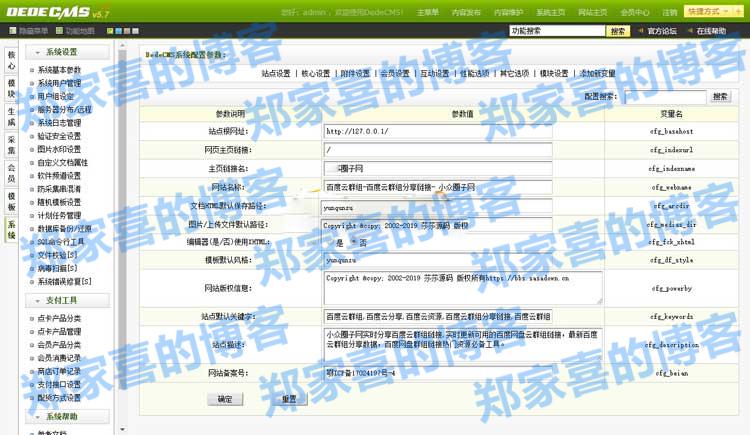This screenshot has height=435, width=750.
Task: Open the 快捷方式 dropdown
Action: click(708, 11)
